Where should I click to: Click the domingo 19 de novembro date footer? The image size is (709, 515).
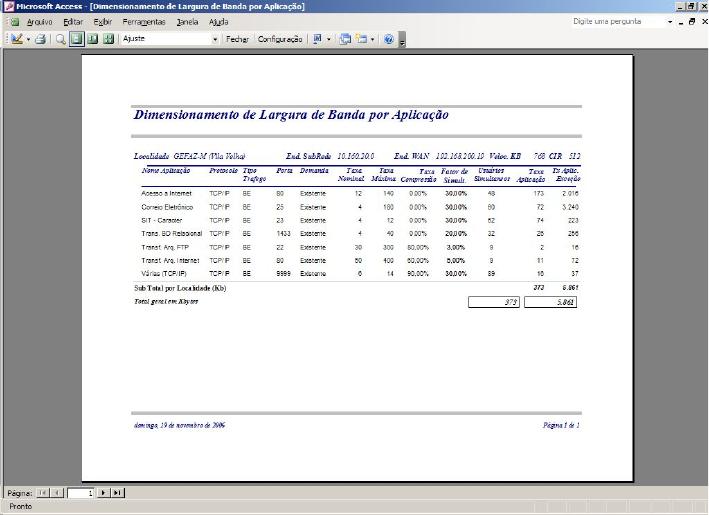pyautogui.click(x=180, y=425)
